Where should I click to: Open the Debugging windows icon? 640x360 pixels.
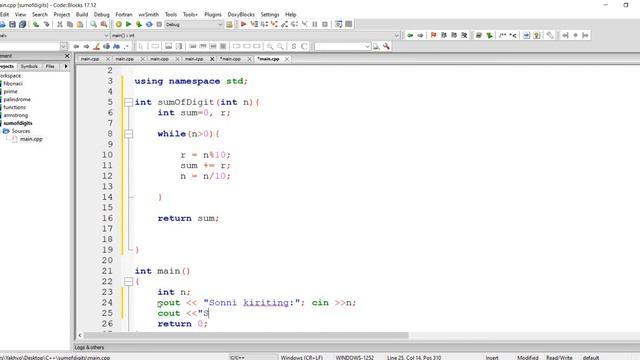tap(338, 24)
